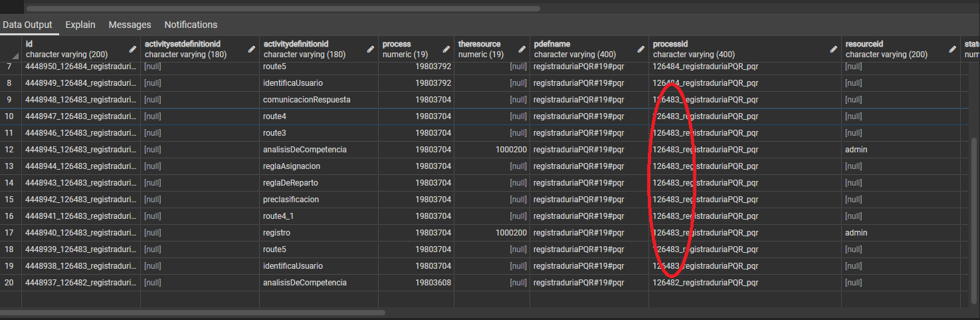The image size is (980, 320).
Task: Click the preclasificacion cell in row 15
Action: coord(291,200)
